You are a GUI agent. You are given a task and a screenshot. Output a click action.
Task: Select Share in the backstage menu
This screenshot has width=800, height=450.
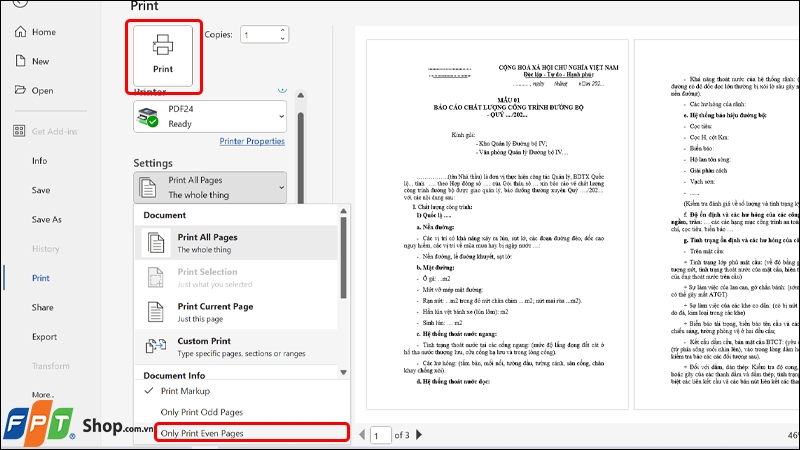[42, 307]
